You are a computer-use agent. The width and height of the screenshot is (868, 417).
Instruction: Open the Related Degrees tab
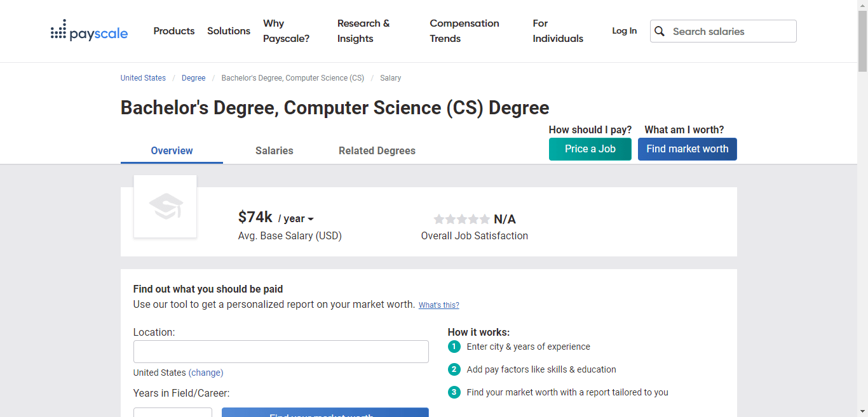pyautogui.click(x=377, y=150)
